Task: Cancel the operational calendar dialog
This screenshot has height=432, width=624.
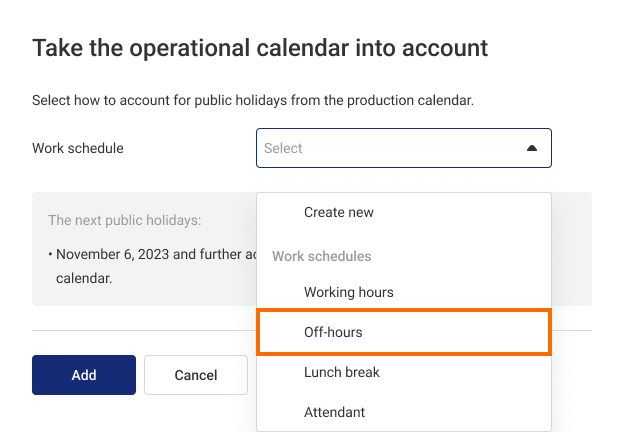Action: click(196, 375)
